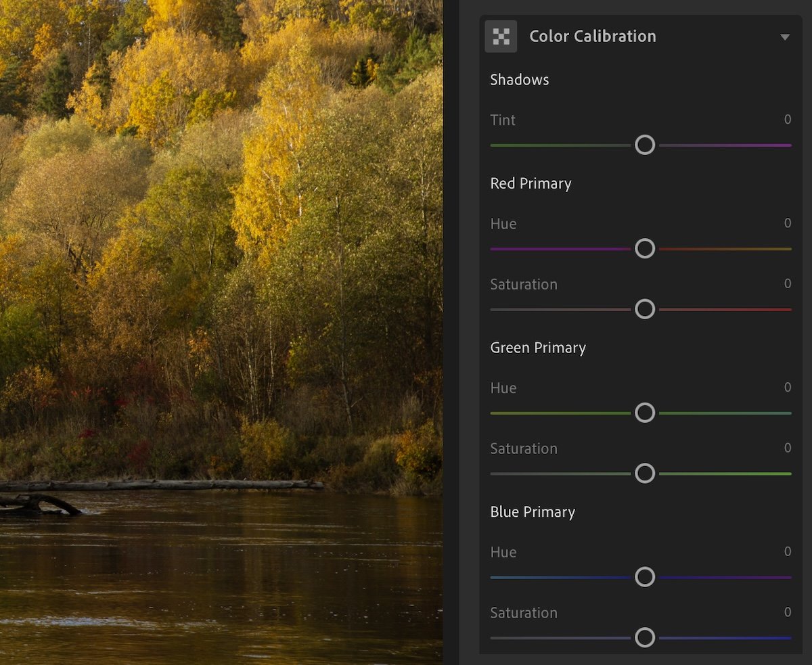Select the Green Primary Hue value field
The height and width of the screenshot is (665, 812).
click(x=788, y=387)
